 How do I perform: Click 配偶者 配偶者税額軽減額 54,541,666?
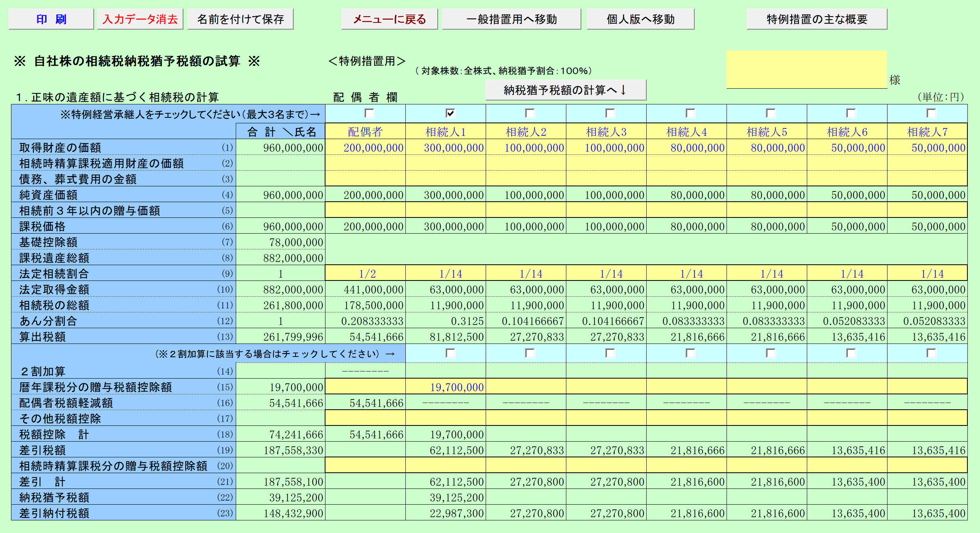[365, 403]
